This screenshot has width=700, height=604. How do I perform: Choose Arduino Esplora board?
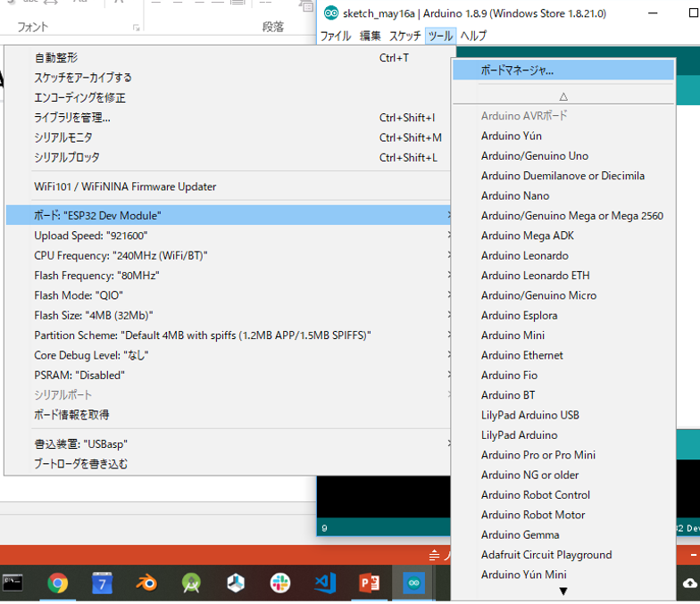pyautogui.click(x=563, y=316)
